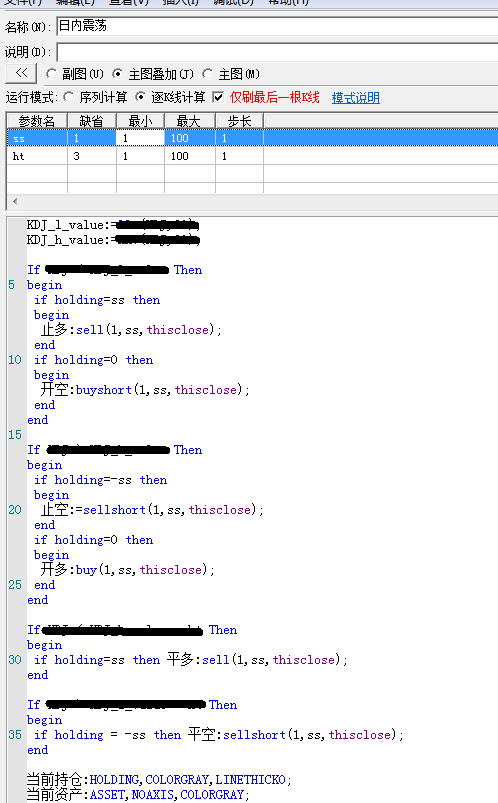Select the 主图 radio option

[208, 74]
